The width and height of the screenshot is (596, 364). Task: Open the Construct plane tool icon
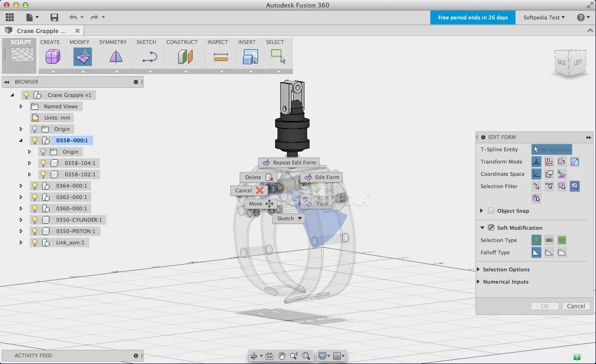[x=185, y=57]
